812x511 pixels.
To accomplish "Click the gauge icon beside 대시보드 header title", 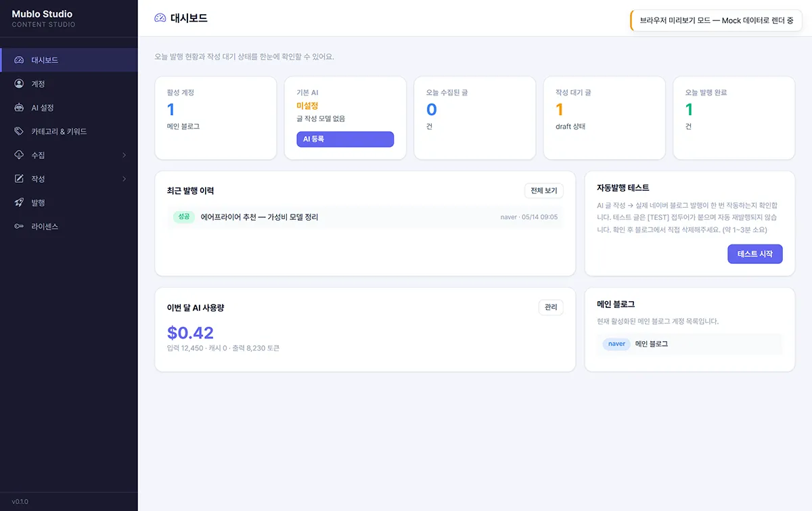I will pos(160,18).
